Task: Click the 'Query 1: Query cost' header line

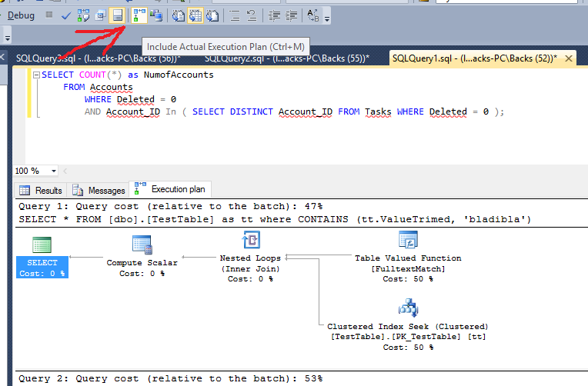Action: 171,207
